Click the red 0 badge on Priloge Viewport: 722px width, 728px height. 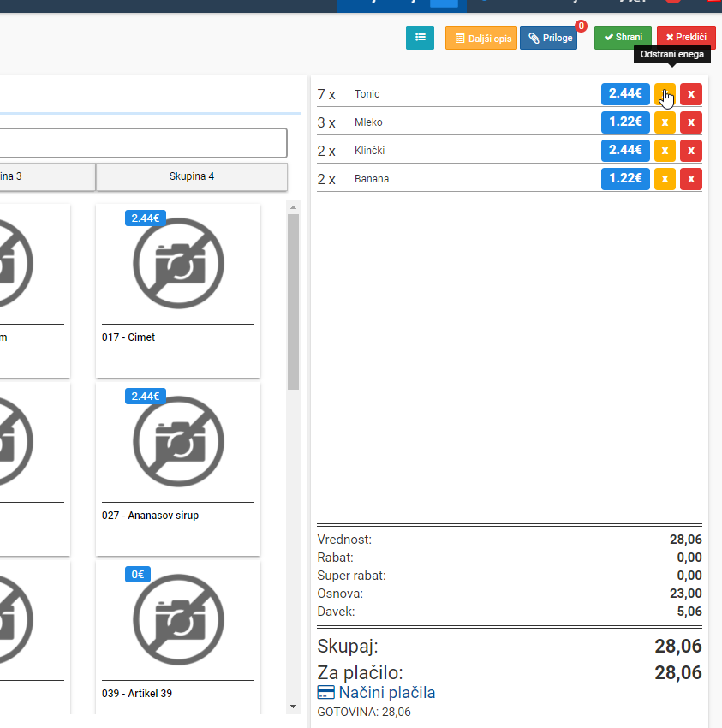(x=581, y=26)
